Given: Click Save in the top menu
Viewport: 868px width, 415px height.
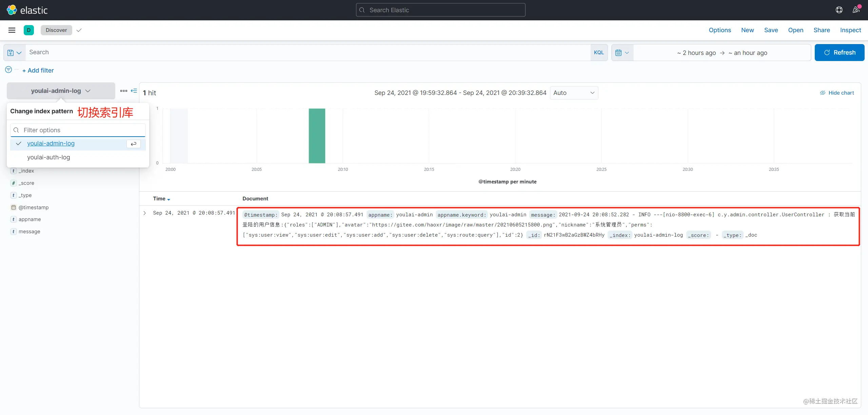Looking at the screenshot, I should (x=771, y=30).
